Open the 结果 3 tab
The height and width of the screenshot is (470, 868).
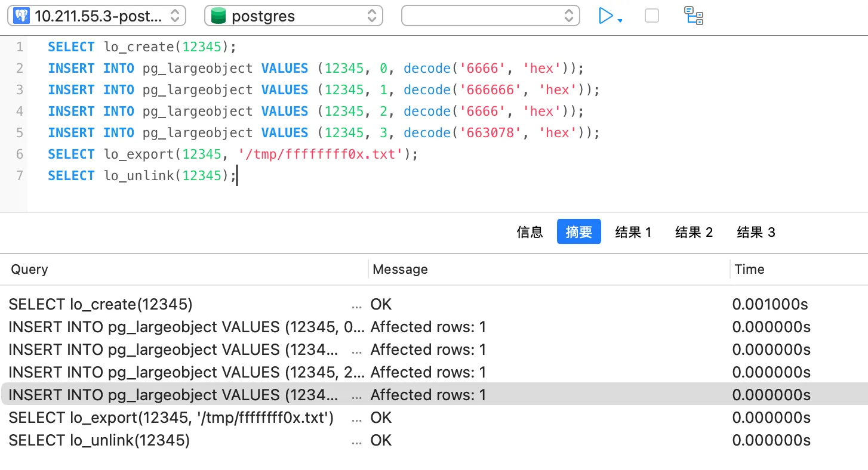point(756,232)
